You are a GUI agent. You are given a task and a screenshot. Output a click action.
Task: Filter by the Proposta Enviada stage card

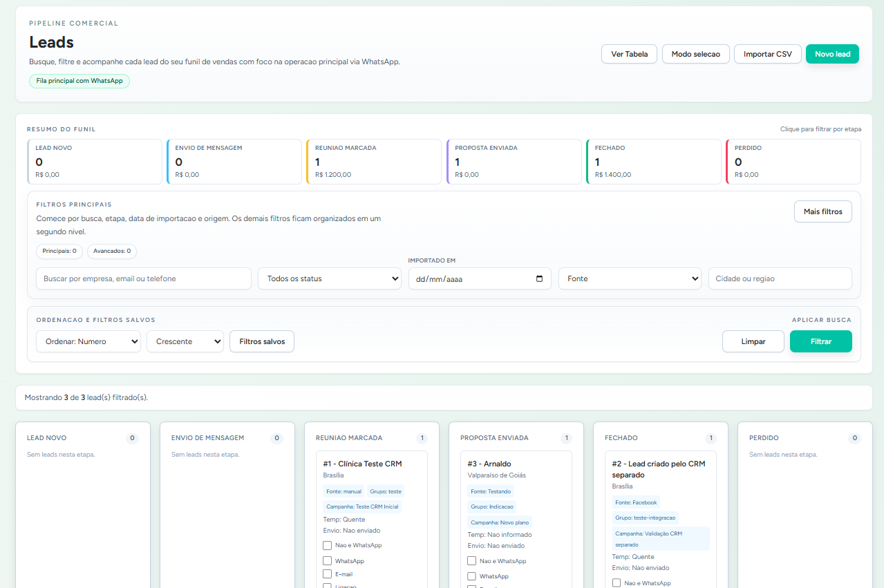514,162
